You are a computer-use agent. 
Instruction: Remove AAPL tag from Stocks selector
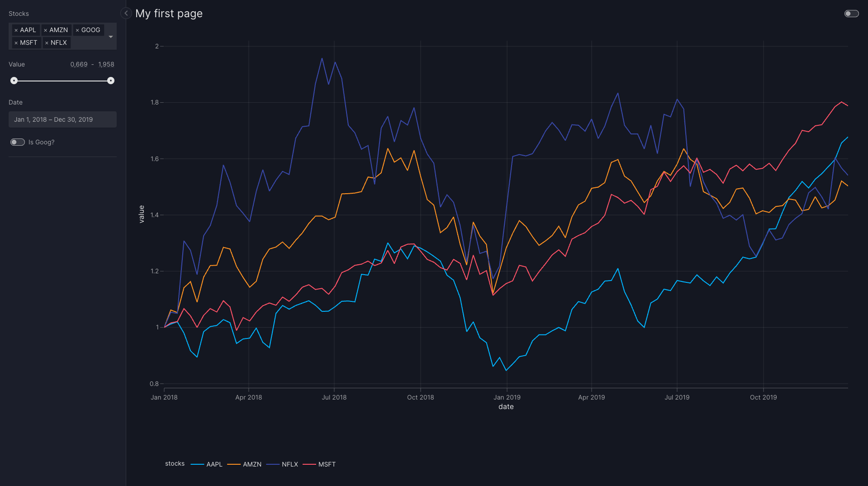point(16,30)
